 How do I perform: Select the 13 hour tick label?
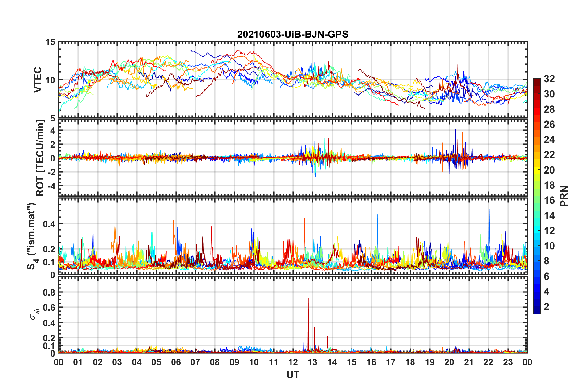click(x=312, y=362)
